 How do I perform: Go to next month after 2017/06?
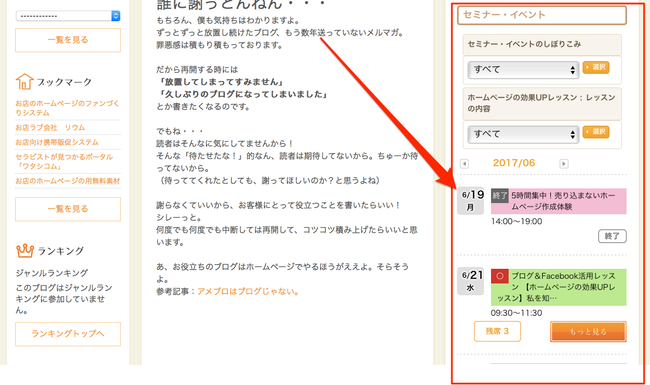(x=564, y=164)
